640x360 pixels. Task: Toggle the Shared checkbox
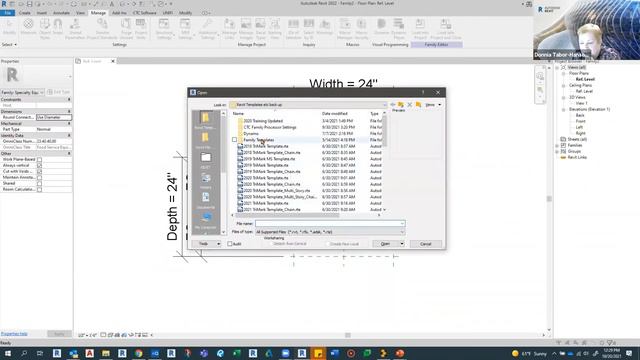[40, 184]
